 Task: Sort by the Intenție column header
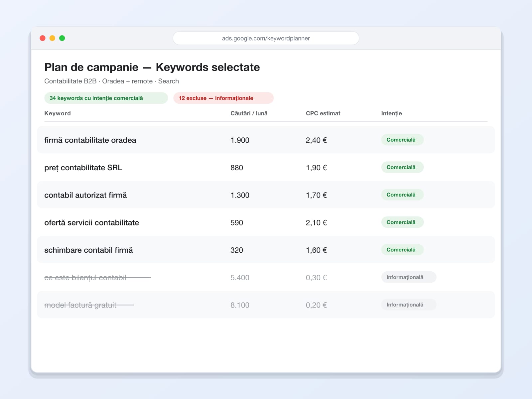pyautogui.click(x=391, y=113)
